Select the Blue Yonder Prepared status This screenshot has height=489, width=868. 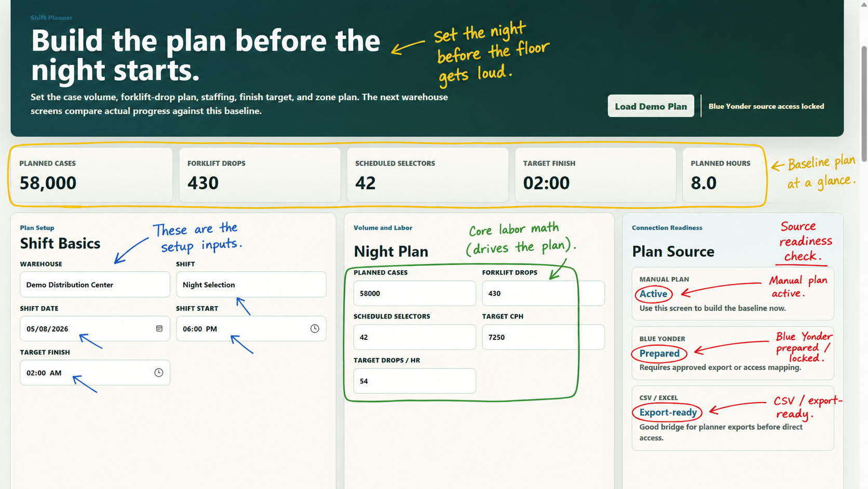[x=659, y=353]
